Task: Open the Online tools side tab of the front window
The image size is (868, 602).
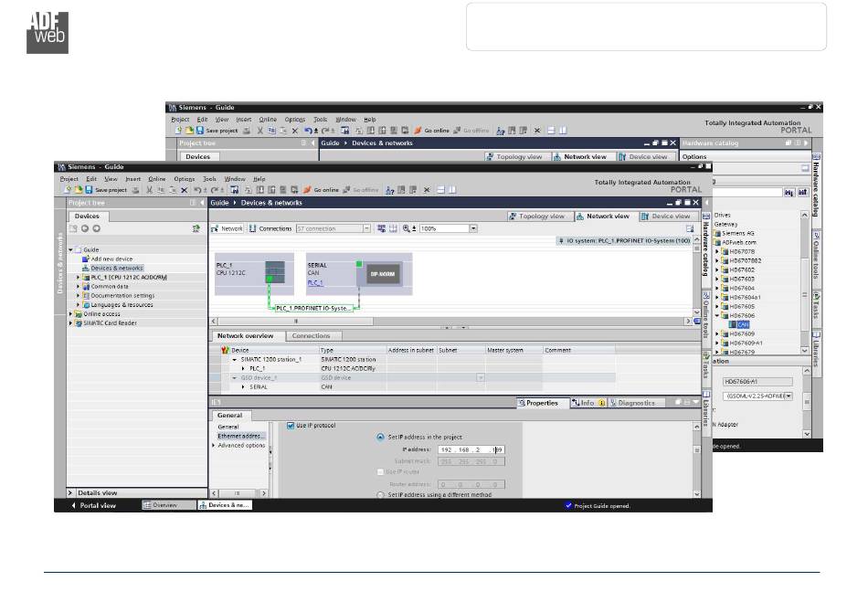Action: point(705,318)
